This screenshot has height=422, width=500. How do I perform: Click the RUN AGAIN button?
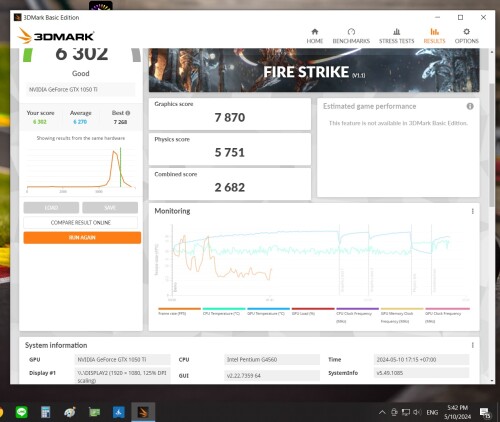tap(82, 238)
